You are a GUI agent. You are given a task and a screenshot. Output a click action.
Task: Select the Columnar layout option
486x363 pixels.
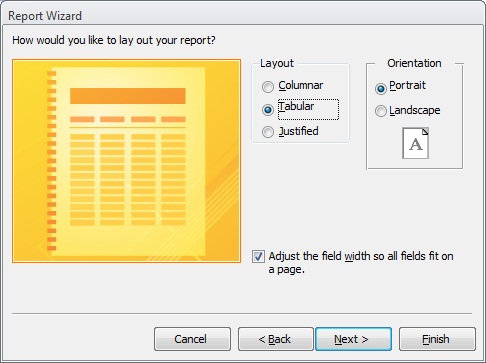click(268, 87)
